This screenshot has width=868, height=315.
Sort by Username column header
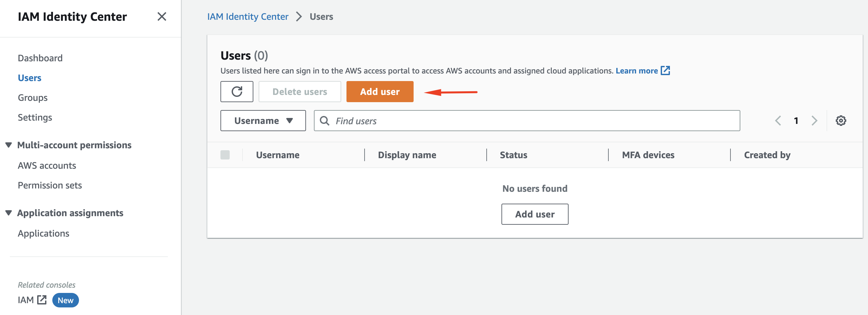tap(278, 155)
